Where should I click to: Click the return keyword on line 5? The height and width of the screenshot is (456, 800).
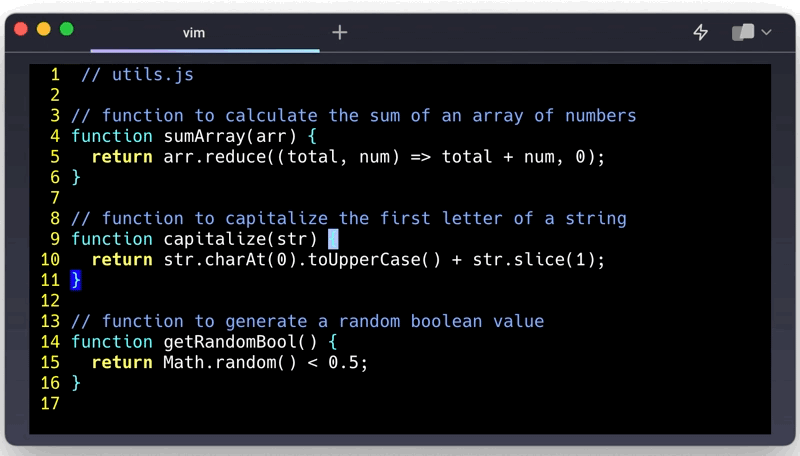[122, 157]
